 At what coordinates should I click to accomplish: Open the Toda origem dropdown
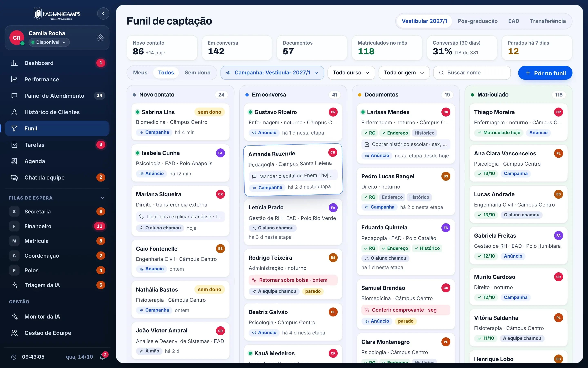click(404, 73)
